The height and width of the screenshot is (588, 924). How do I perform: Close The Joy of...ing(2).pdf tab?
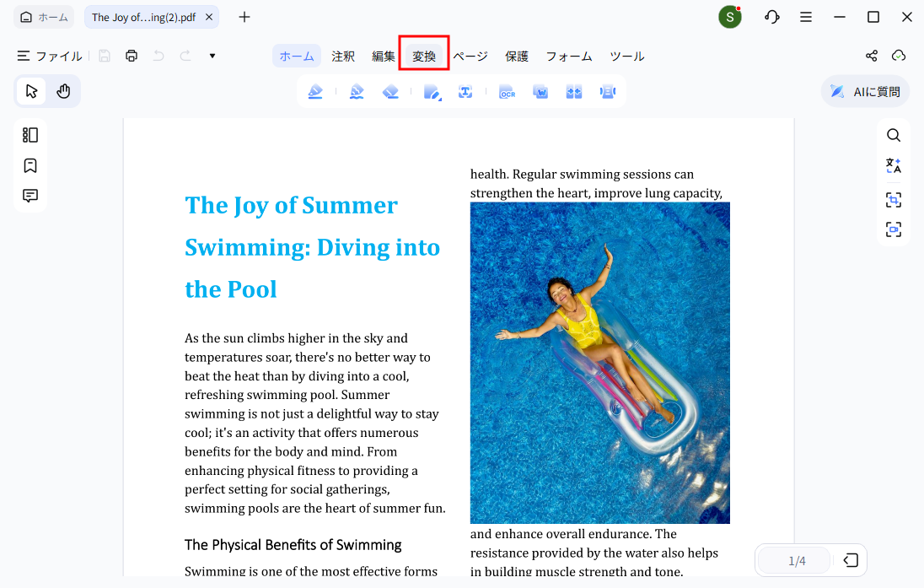209,17
